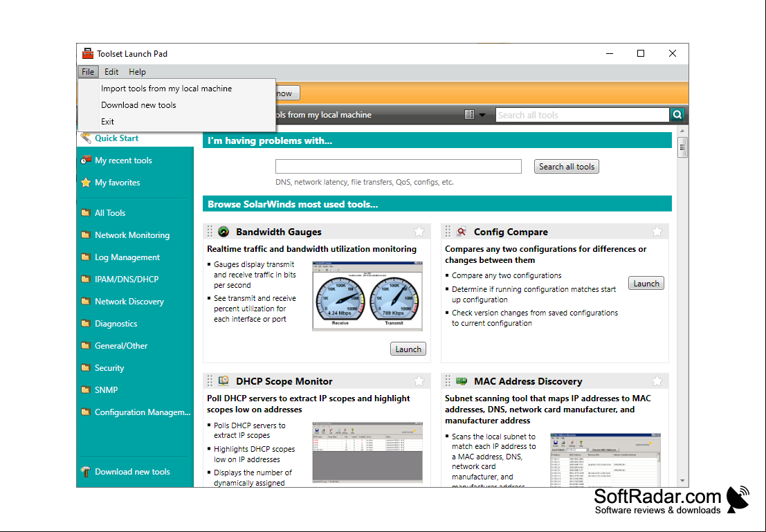Click the view layout grid icon
Screen dimensions: 766x532
469,115
